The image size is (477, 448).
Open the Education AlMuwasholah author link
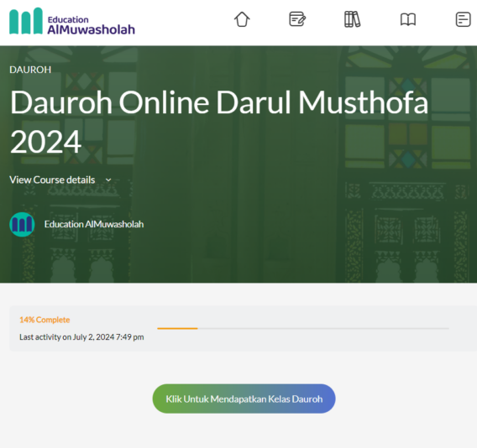tap(94, 224)
